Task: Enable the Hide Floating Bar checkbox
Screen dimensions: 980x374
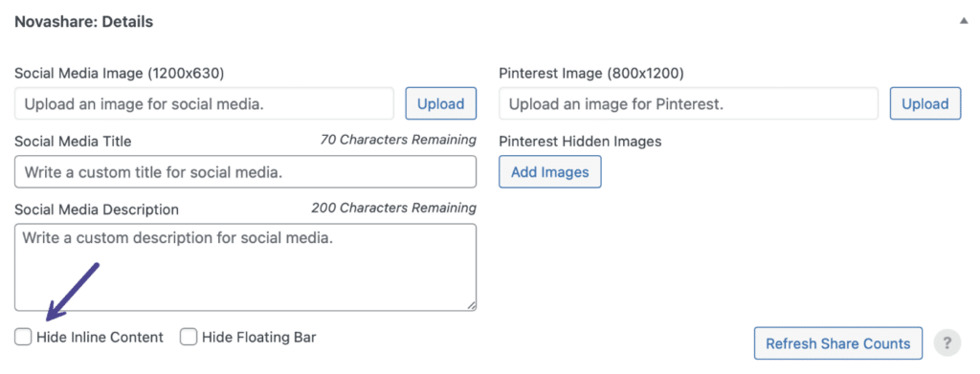Action: tap(189, 337)
